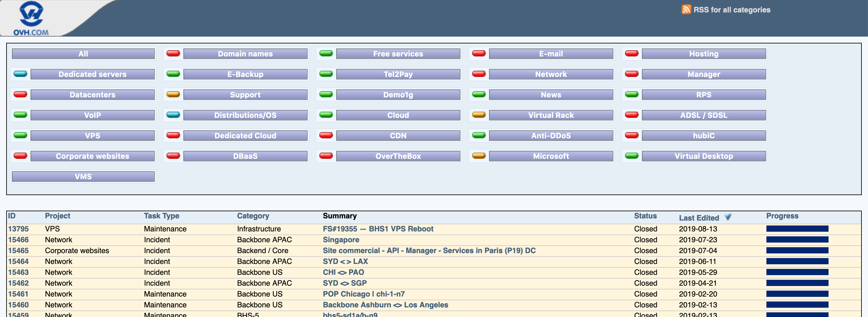Click progress bar for task 15465

pyautogui.click(x=797, y=250)
